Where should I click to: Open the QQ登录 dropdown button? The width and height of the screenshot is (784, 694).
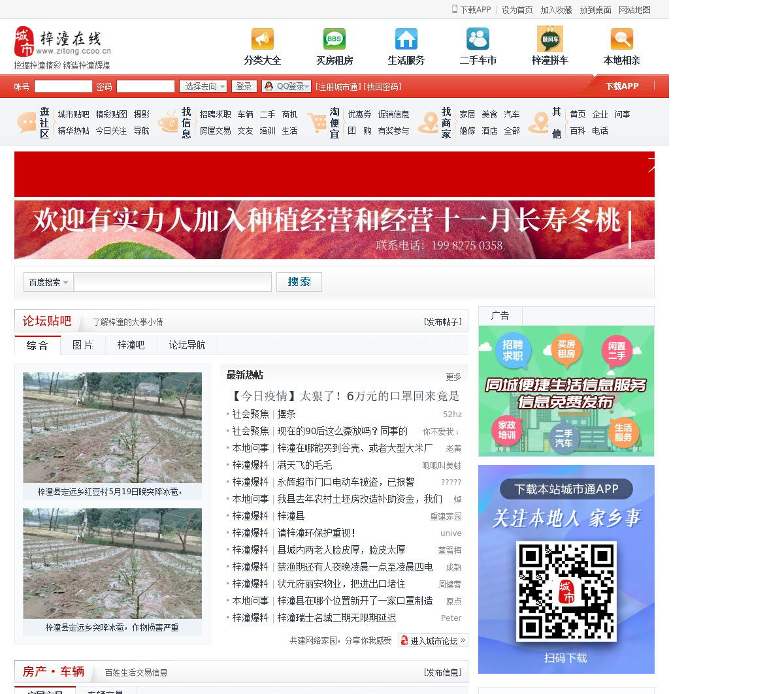tap(286, 86)
